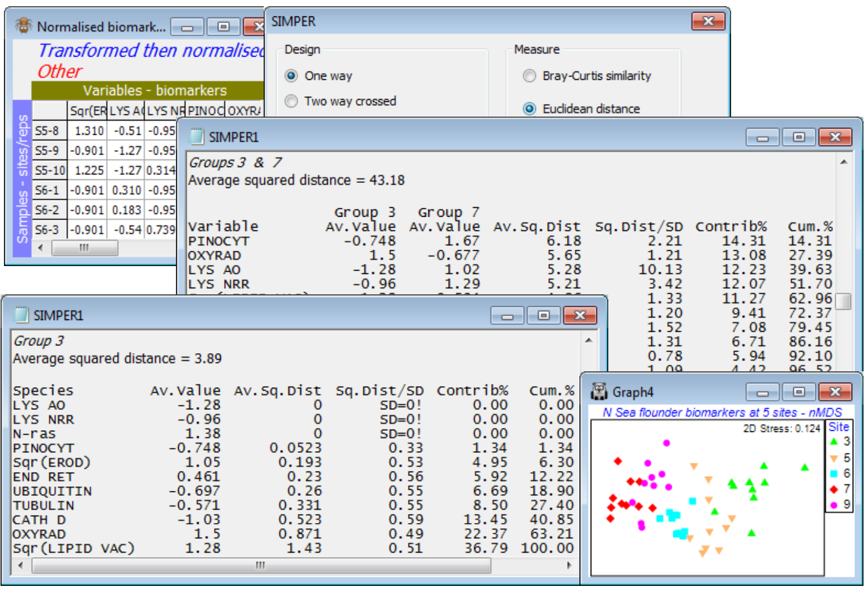
Task: Click the Site legend title in Graph4
Action: click(x=839, y=427)
